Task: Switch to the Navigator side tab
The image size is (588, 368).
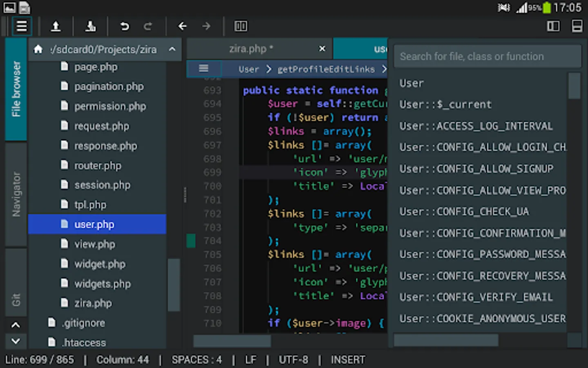Action: (16, 194)
